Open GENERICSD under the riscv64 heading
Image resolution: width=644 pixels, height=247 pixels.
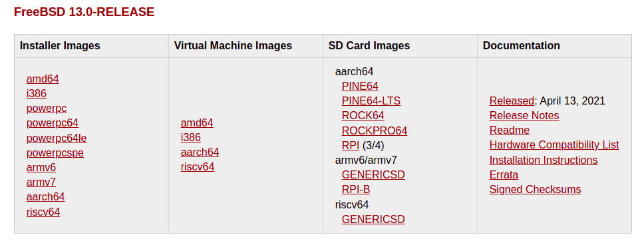(373, 219)
